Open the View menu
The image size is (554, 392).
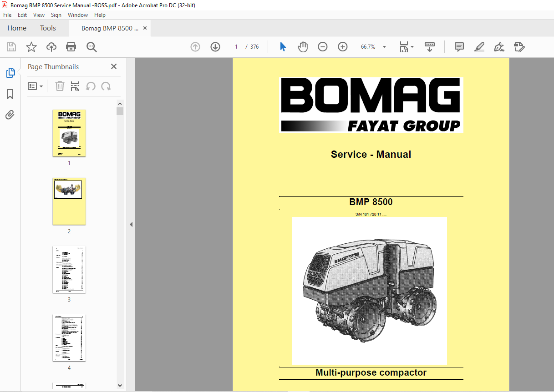[39, 15]
